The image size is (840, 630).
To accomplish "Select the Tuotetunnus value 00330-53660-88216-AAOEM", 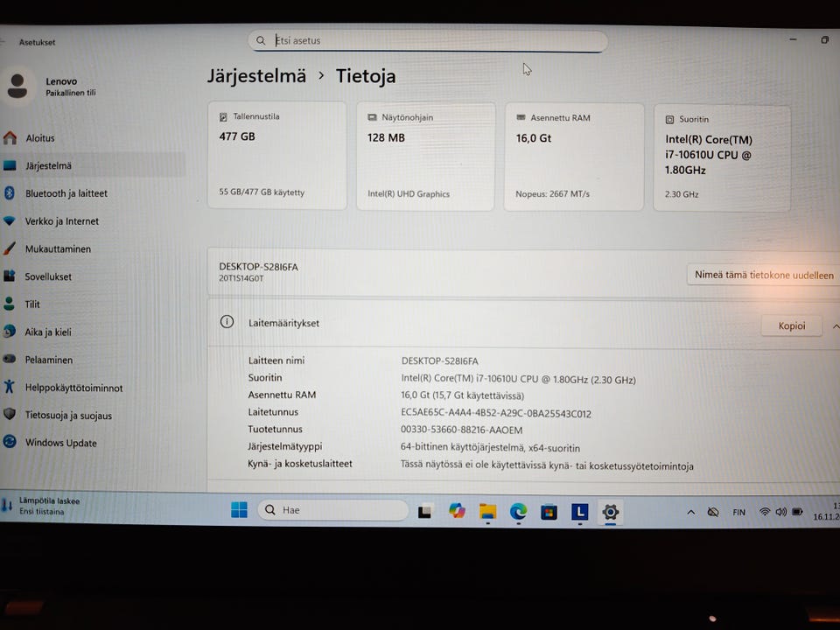I will point(461,430).
